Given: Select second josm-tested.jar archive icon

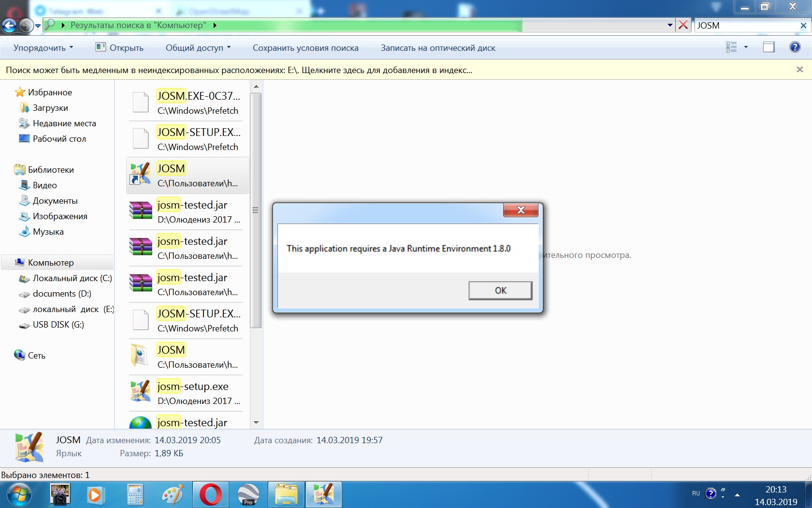Looking at the screenshot, I should tap(141, 247).
